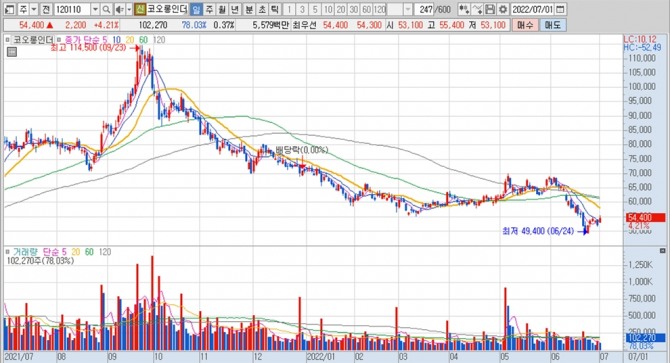The width and height of the screenshot is (670, 363).
Task: Click the small table icon in price chart
Action: [x=12, y=52]
